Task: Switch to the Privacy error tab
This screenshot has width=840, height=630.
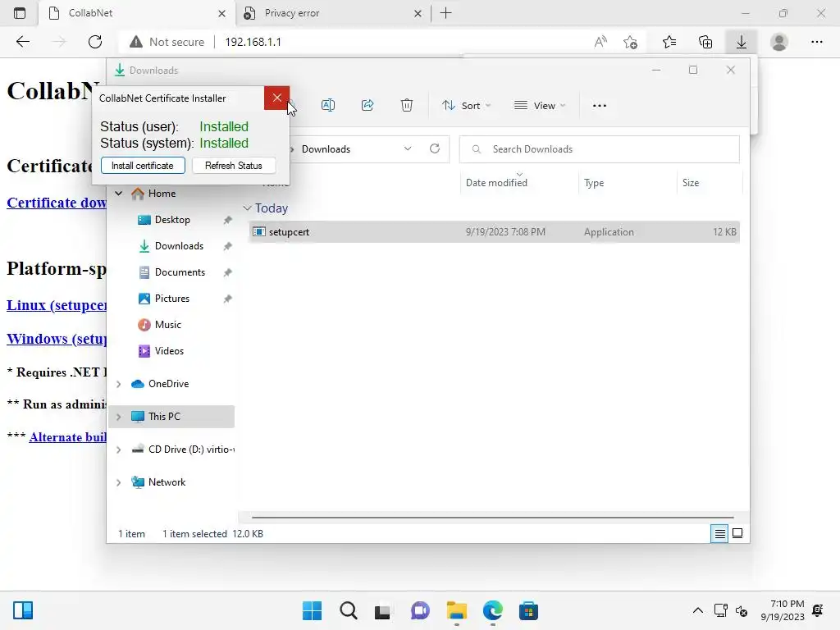Action: pyautogui.click(x=323, y=13)
